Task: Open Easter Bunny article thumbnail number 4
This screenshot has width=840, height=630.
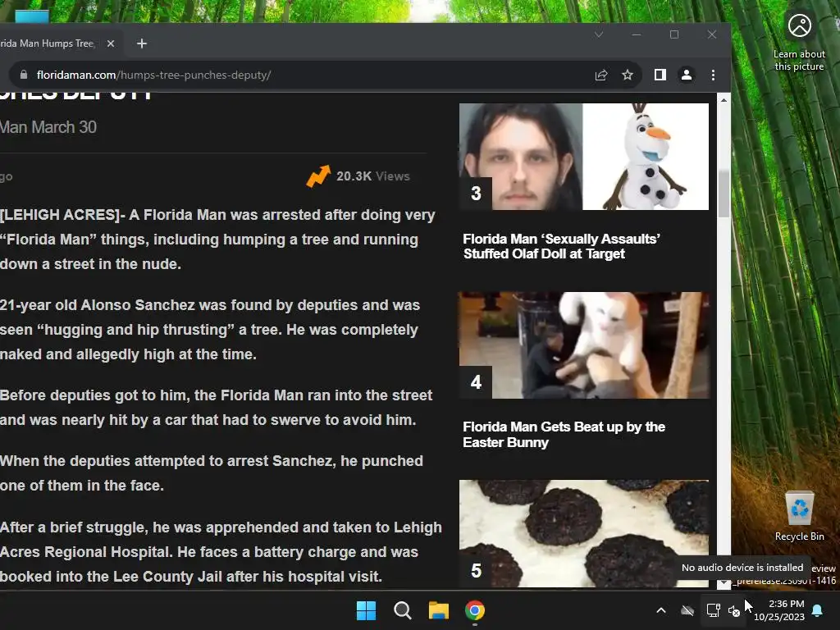Action: (x=584, y=345)
